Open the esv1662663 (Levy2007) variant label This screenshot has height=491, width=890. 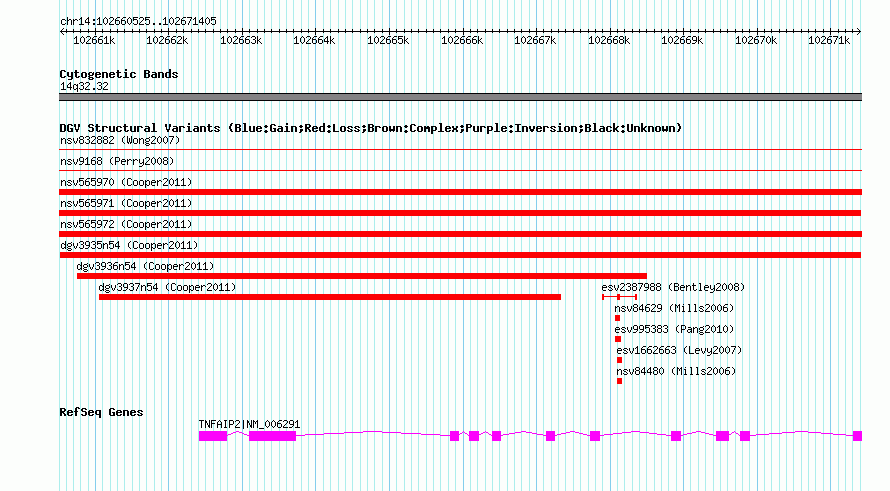[x=679, y=350]
